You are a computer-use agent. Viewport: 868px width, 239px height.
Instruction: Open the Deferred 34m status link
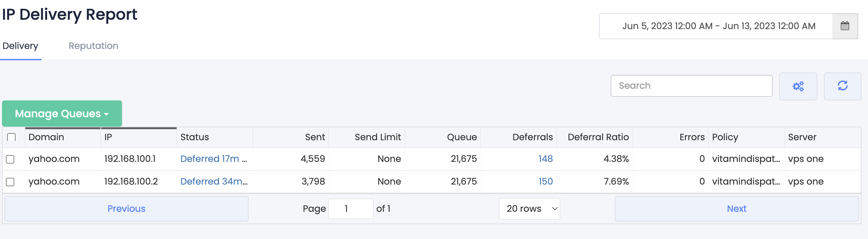click(x=214, y=182)
